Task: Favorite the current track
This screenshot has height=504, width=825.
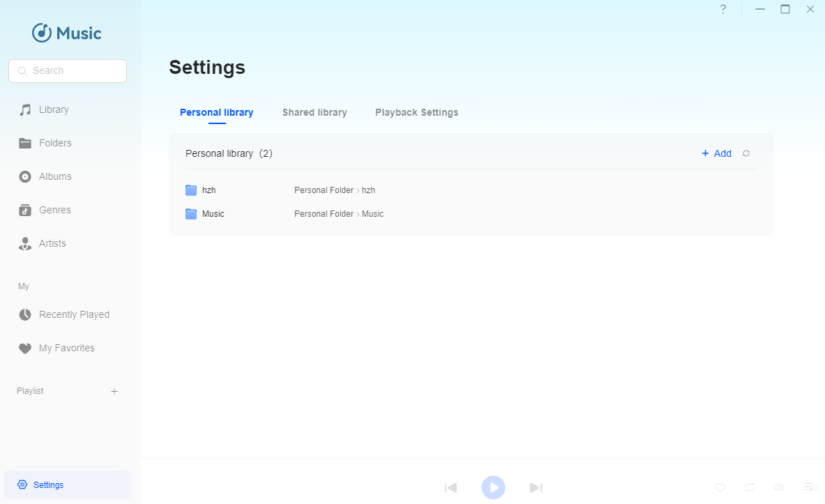Action: pos(720,487)
